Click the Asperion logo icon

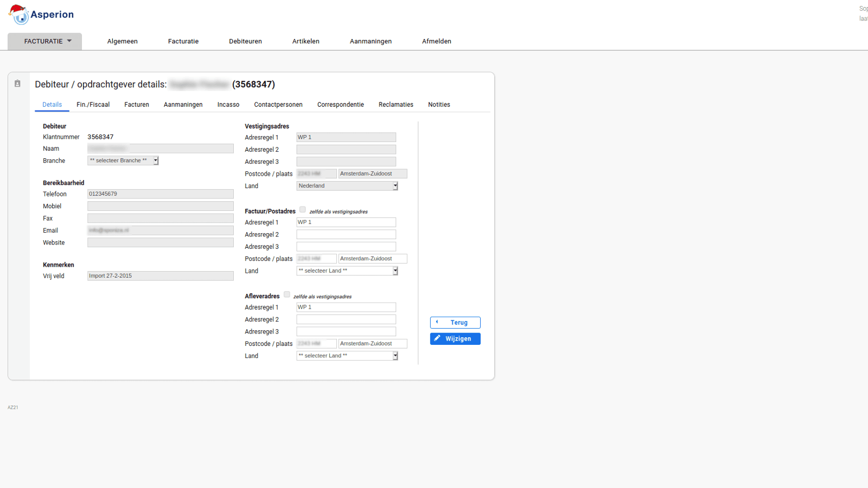19,15
